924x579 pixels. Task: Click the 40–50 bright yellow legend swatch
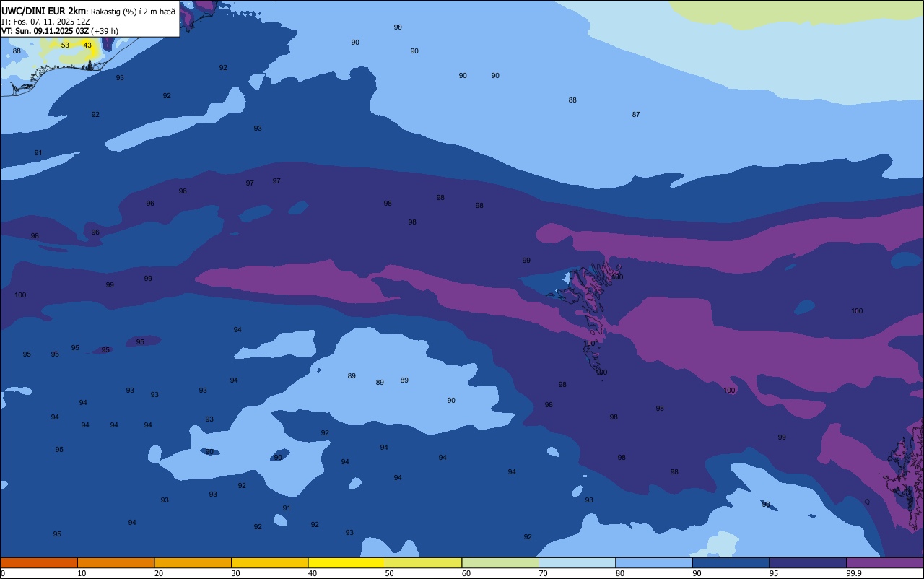346,562
